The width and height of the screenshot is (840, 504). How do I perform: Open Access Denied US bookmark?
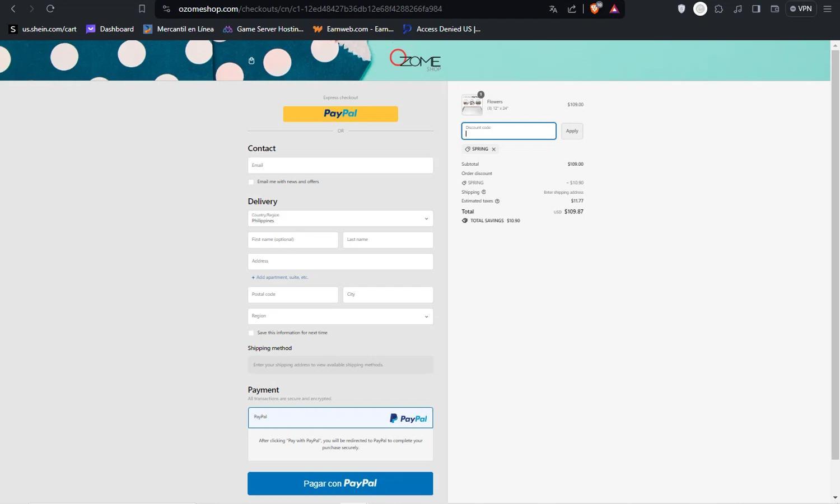[x=442, y=29]
